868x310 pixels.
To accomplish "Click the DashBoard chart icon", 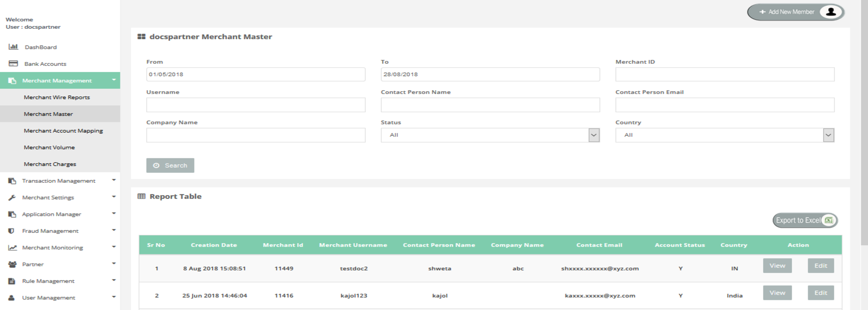I will point(13,47).
